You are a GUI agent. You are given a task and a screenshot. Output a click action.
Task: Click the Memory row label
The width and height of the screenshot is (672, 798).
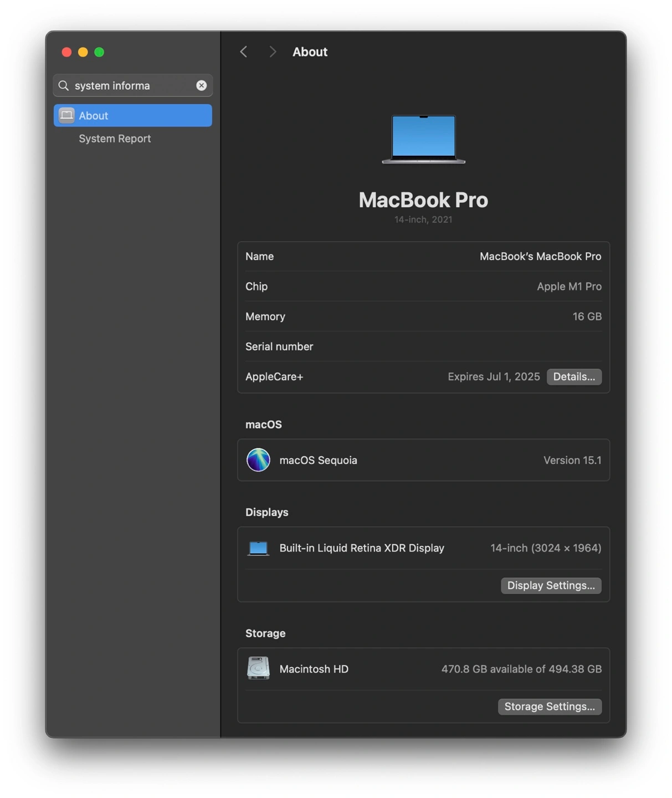265,316
